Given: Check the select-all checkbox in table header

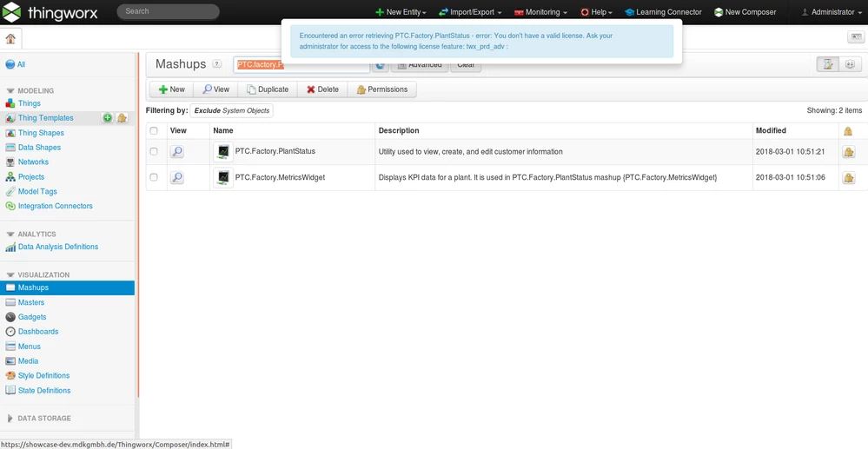Looking at the screenshot, I should tap(154, 131).
